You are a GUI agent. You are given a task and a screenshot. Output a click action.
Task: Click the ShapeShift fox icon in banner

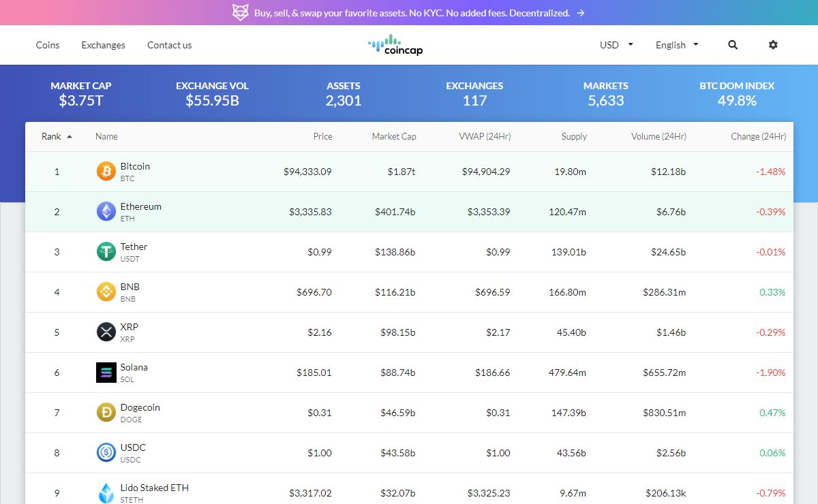point(241,12)
